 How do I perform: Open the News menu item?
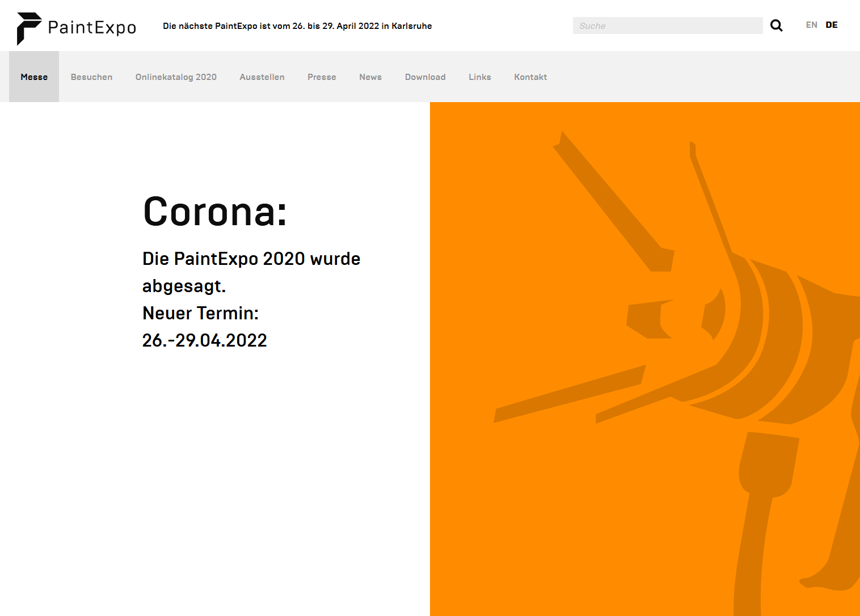370,77
